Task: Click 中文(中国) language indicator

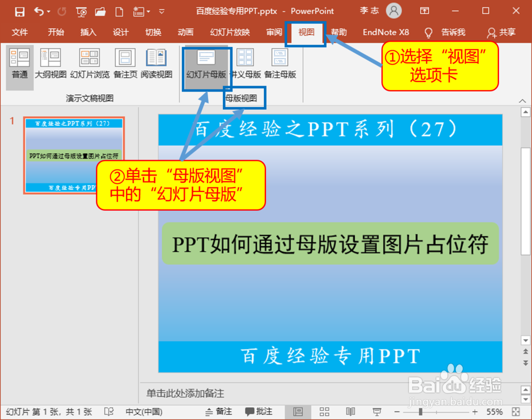Action: pos(144,412)
